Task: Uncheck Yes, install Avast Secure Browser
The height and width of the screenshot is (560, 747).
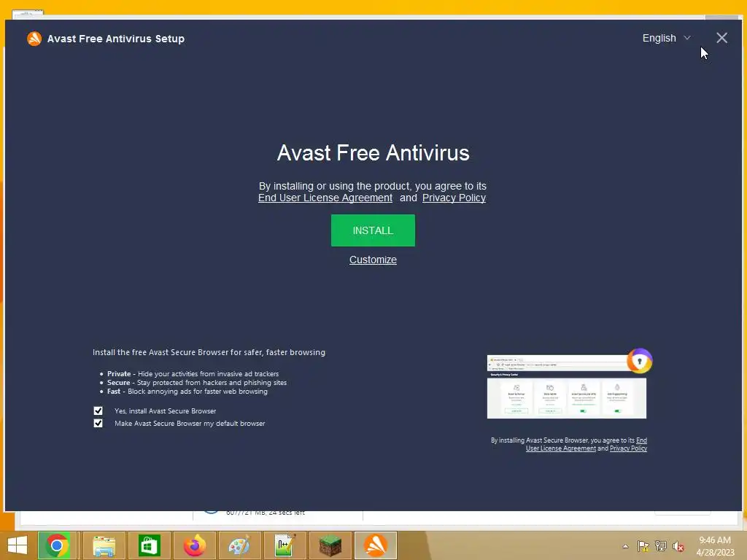Action: point(98,411)
